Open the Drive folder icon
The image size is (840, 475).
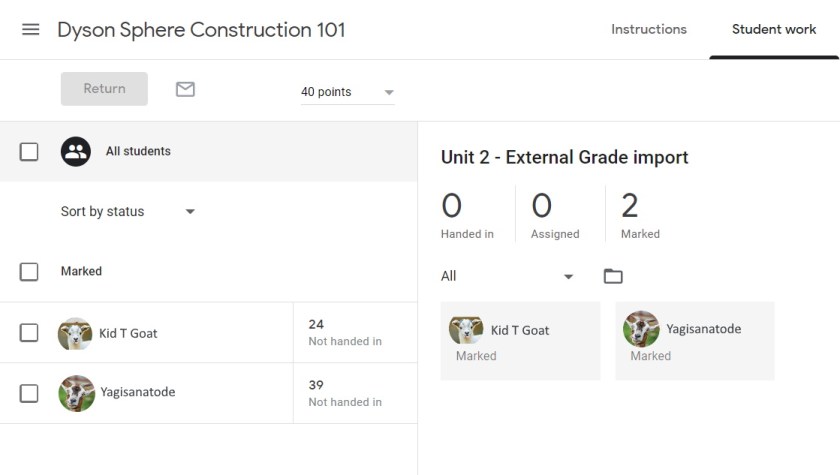(x=613, y=276)
